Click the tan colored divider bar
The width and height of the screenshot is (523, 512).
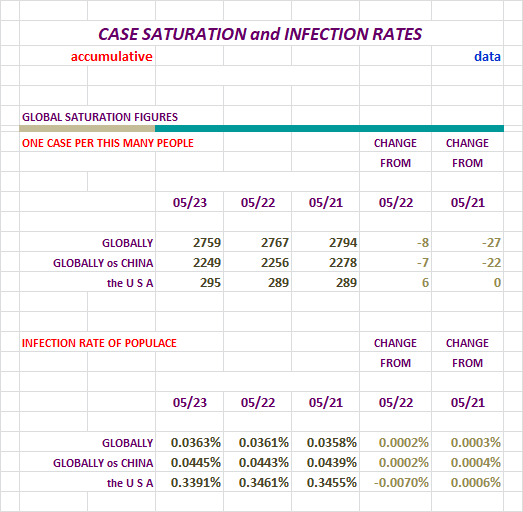pyautogui.click(x=87, y=128)
